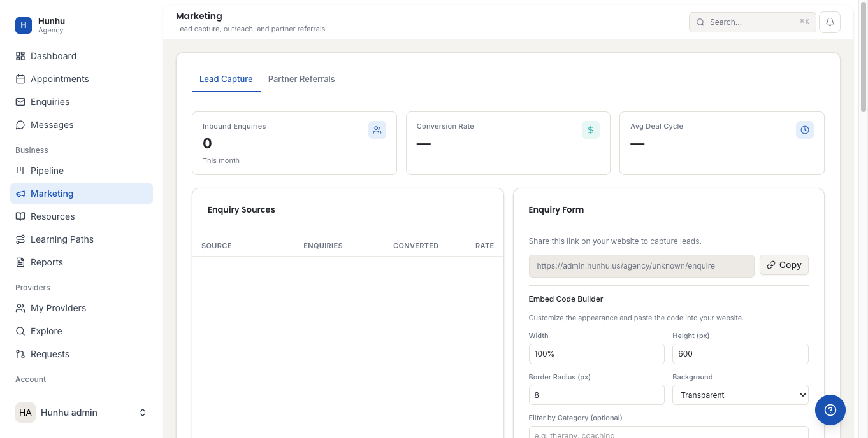This screenshot has width=868, height=438.
Task: Click the page's vertical scrollbar
Action: click(x=864, y=57)
